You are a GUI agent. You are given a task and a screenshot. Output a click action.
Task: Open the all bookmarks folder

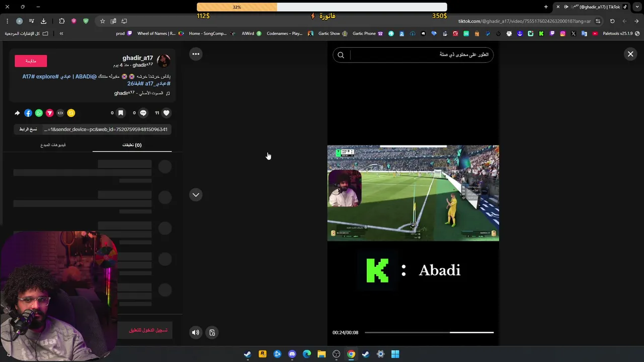[x=27, y=34]
